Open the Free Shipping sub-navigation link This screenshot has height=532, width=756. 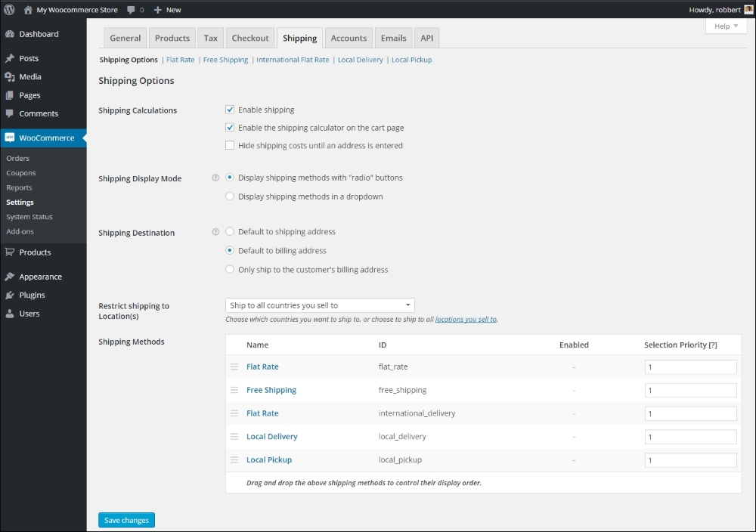pyautogui.click(x=225, y=60)
